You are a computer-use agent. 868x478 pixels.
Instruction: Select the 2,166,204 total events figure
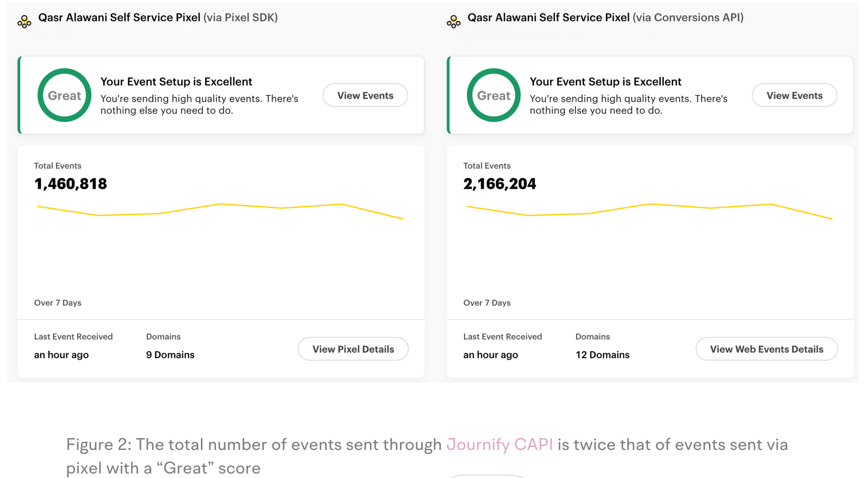[499, 184]
